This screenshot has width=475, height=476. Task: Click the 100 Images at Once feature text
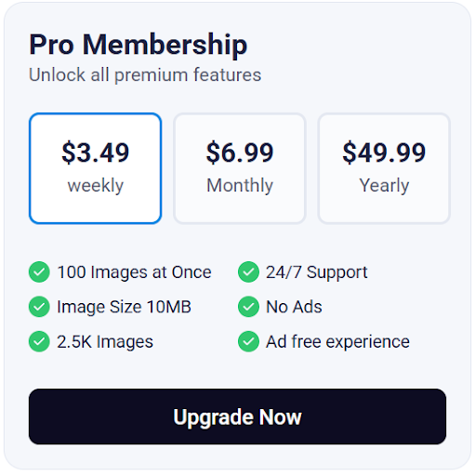coord(134,272)
